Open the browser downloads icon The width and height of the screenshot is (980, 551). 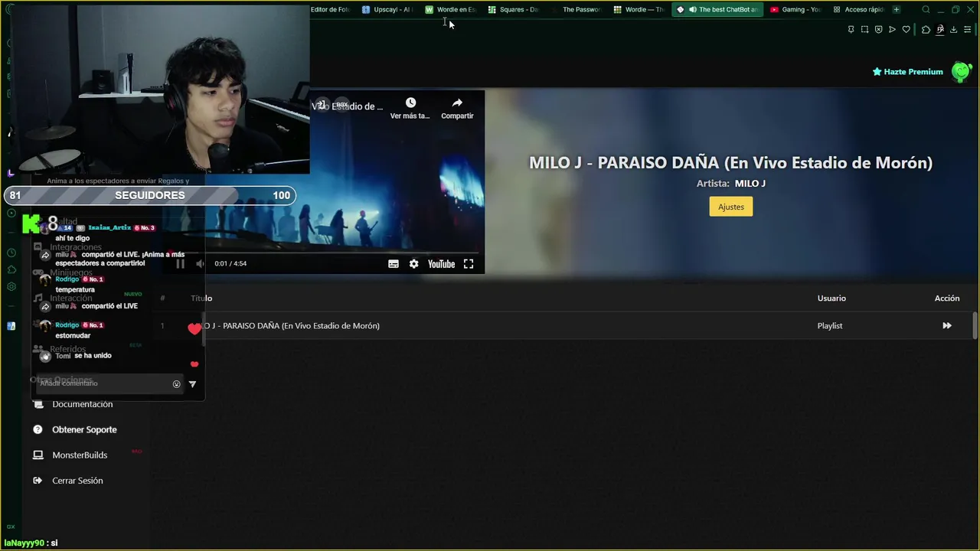(x=953, y=30)
